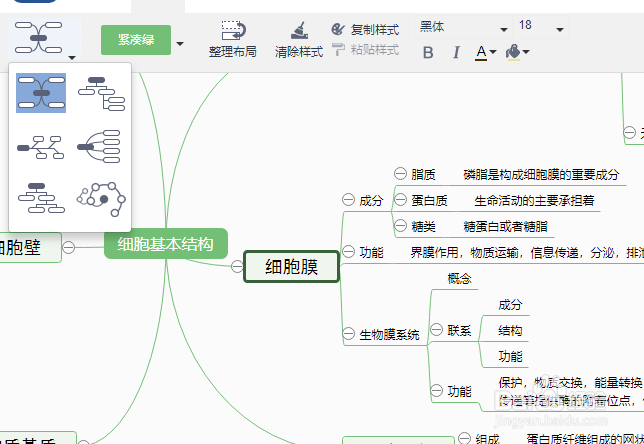Select the 细胞膜 node
The image size is (644, 444).
coord(292,267)
